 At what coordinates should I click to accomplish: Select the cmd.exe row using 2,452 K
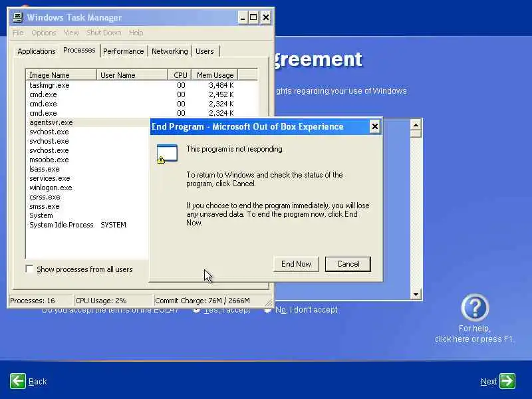142,94
